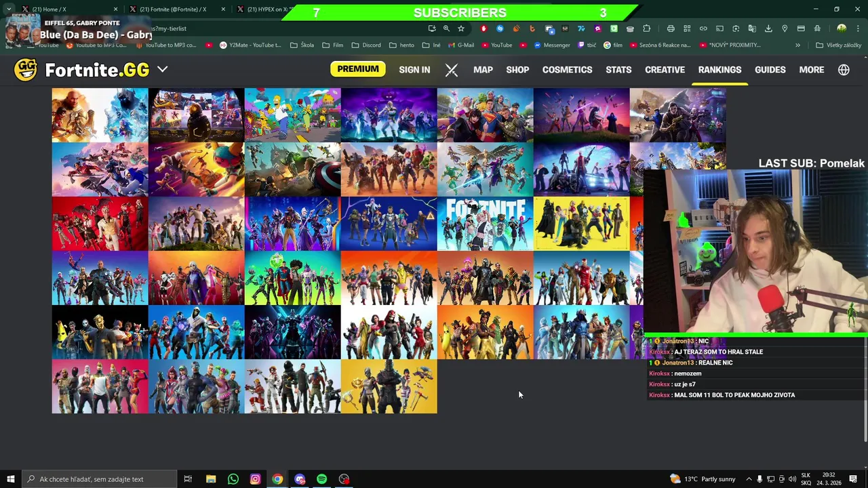868x488 pixels.
Task: Switch to the Home / X tab
Action: pyautogui.click(x=70, y=9)
